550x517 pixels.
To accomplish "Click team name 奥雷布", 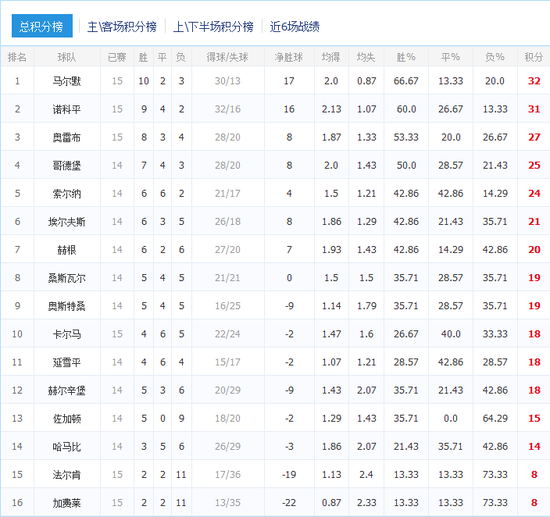I will (x=67, y=137).
